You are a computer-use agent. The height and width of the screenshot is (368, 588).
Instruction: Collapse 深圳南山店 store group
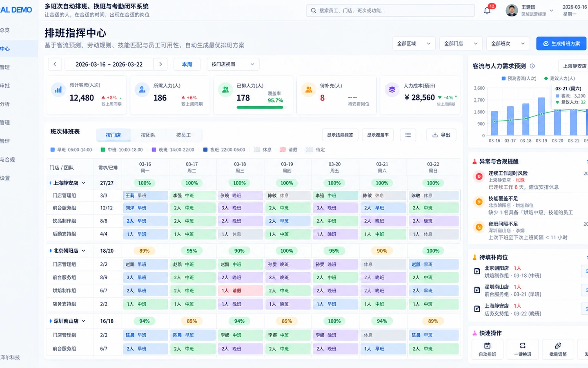(x=83, y=321)
